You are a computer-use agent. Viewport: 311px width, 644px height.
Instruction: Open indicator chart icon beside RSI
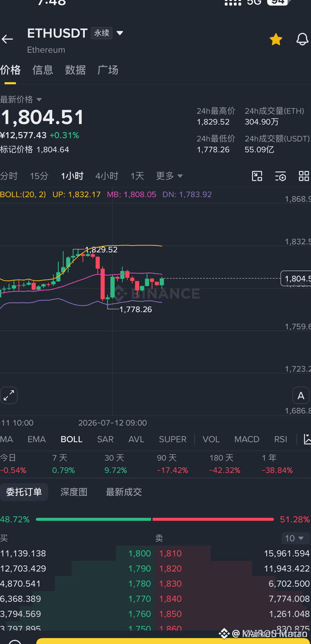pyautogui.click(x=307, y=440)
